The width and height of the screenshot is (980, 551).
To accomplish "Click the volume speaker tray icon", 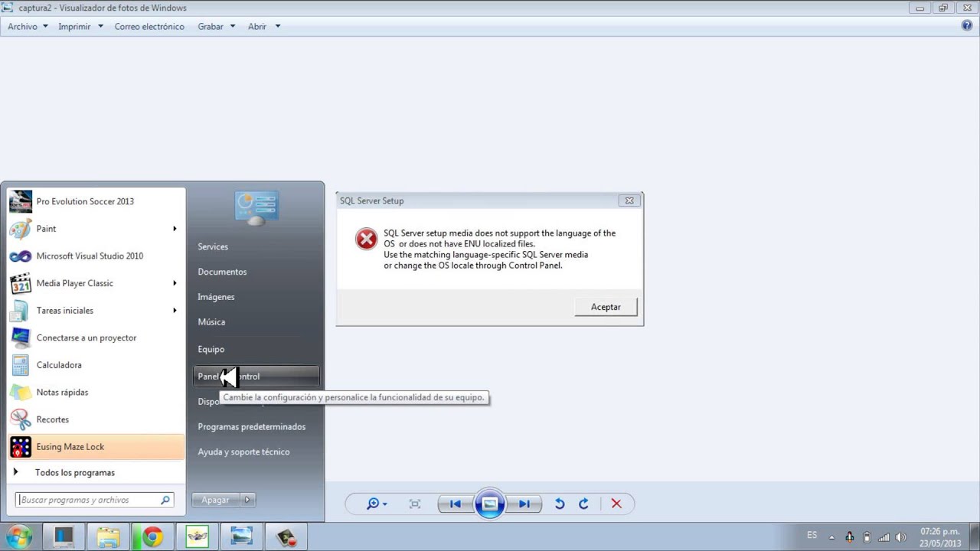I will pyautogui.click(x=901, y=537).
